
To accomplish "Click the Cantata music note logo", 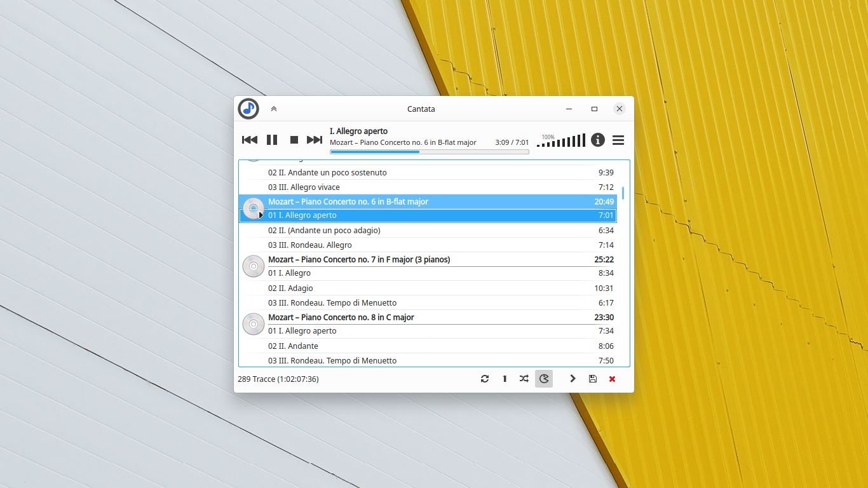I will tap(248, 109).
